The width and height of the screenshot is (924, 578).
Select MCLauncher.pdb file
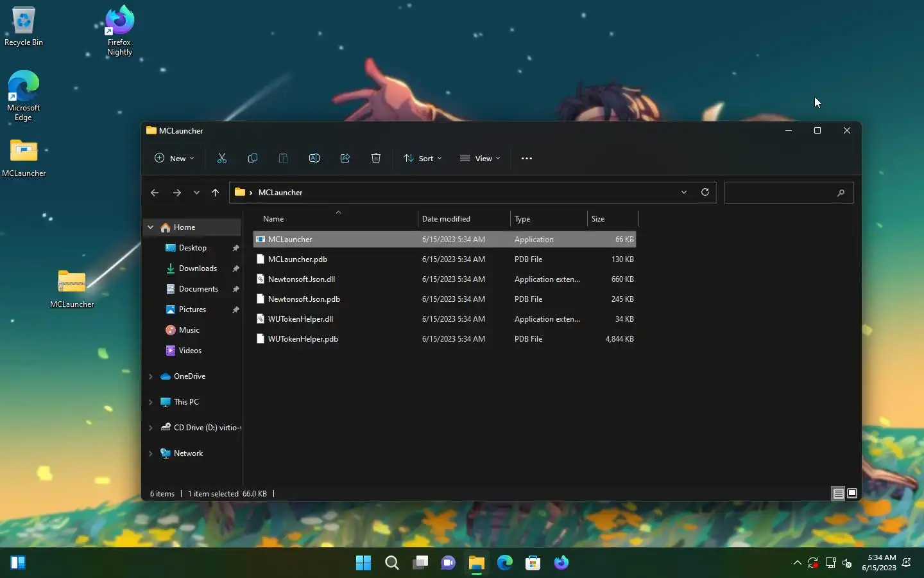click(445, 259)
